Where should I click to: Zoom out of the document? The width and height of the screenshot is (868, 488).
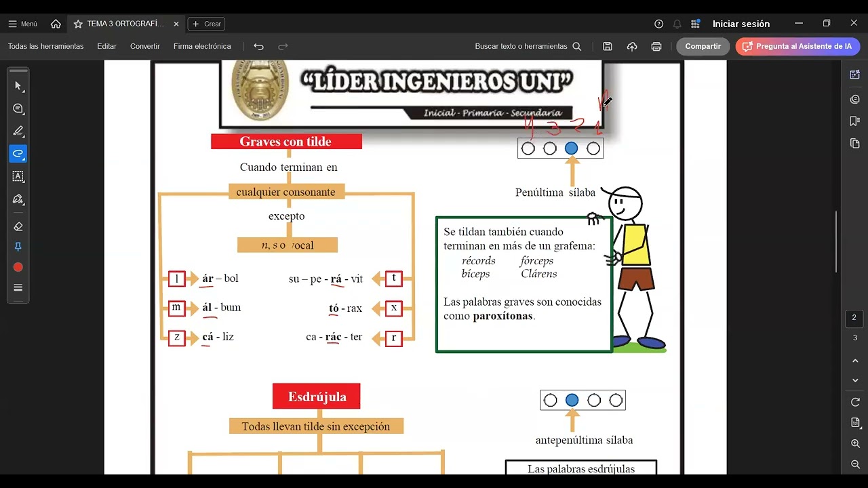(x=855, y=464)
